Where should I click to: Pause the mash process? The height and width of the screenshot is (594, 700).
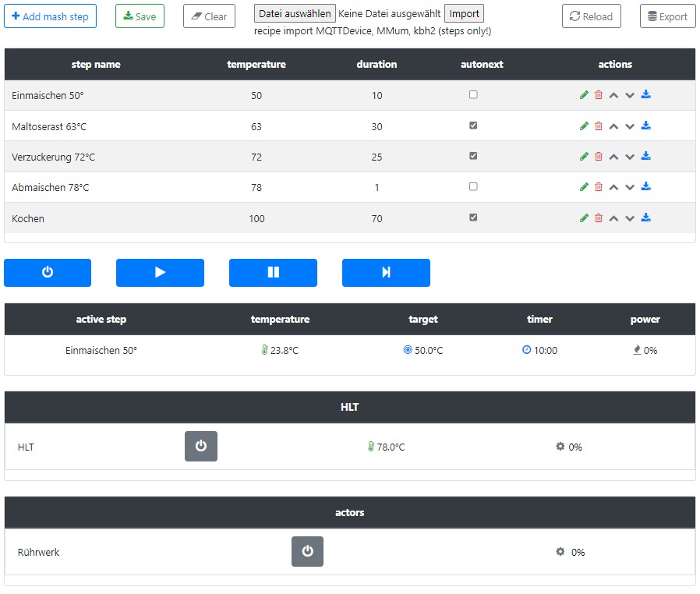273,273
